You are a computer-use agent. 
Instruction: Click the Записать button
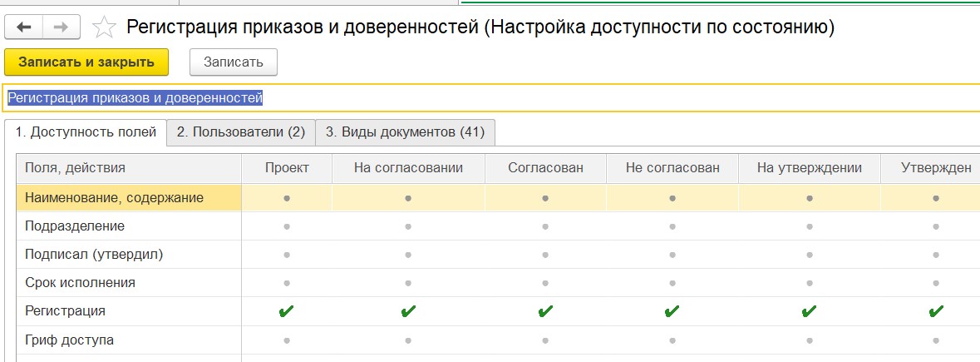tap(233, 62)
